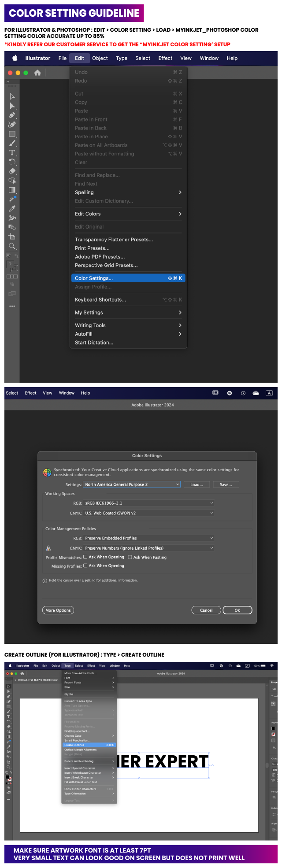Choose Optical Margin Alignment in Type menu
Viewport: 282px width, 868px height.
tap(89, 750)
